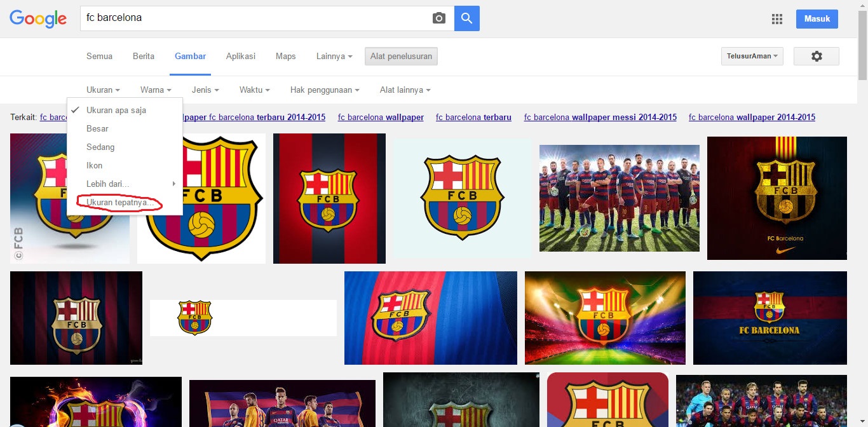Switch to the Berita tab
The height and width of the screenshot is (427, 868).
coord(144,56)
